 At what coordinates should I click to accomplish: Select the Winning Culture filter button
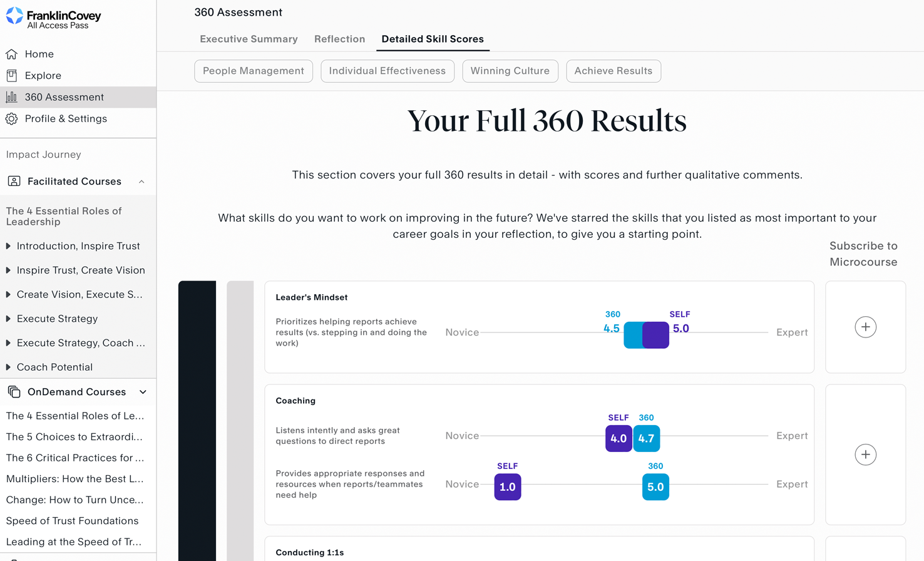click(x=510, y=71)
